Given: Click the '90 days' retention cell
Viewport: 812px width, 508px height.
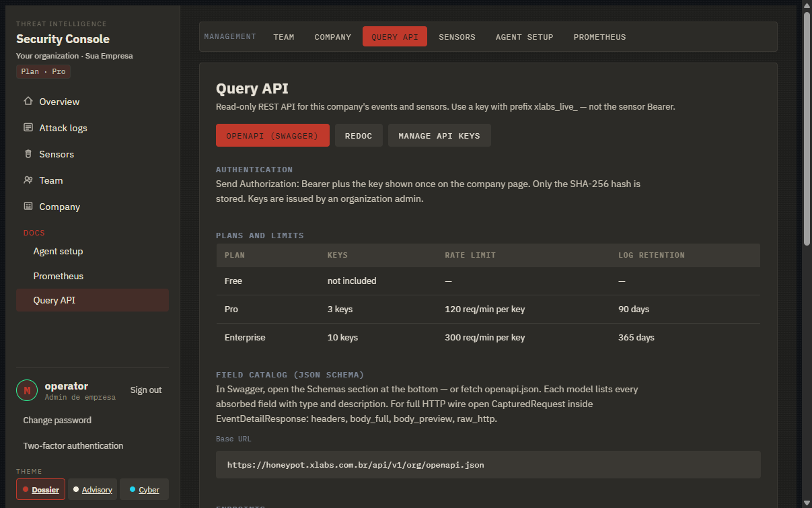Looking at the screenshot, I should pos(634,309).
